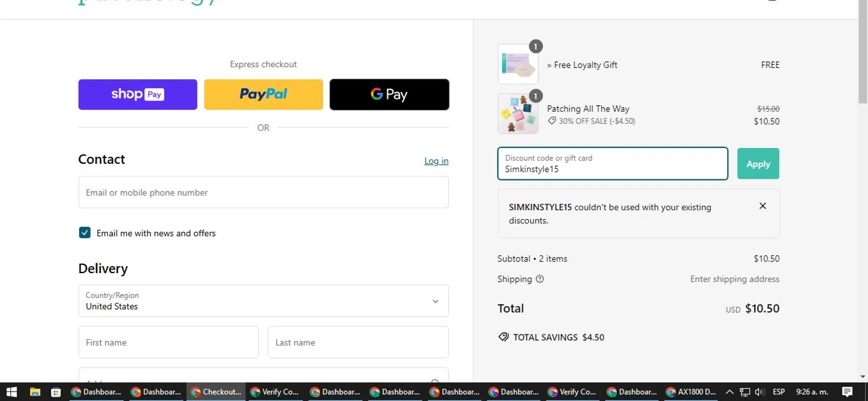This screenshot has width=868, height=401.
Task: Uncheck Email me with news and offers
Action: coord(84,233)
